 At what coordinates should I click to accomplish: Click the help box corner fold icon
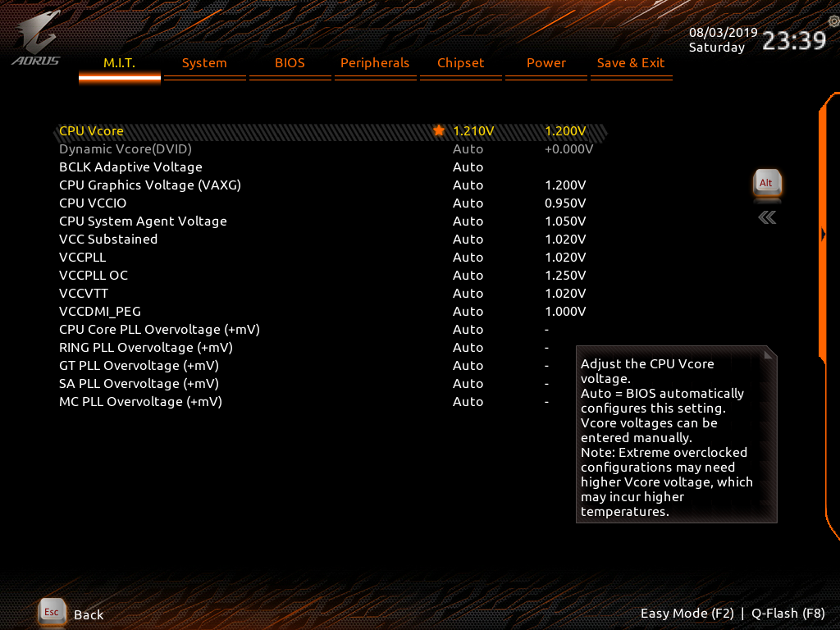769,354
